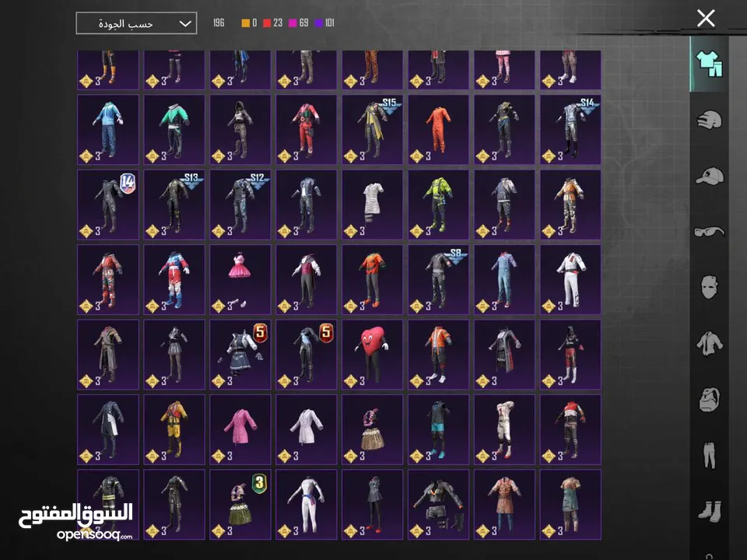Viewport: 747px width, 560px height.
Task: Select the outfit labeled S12
Action: (x=240, y=205)
